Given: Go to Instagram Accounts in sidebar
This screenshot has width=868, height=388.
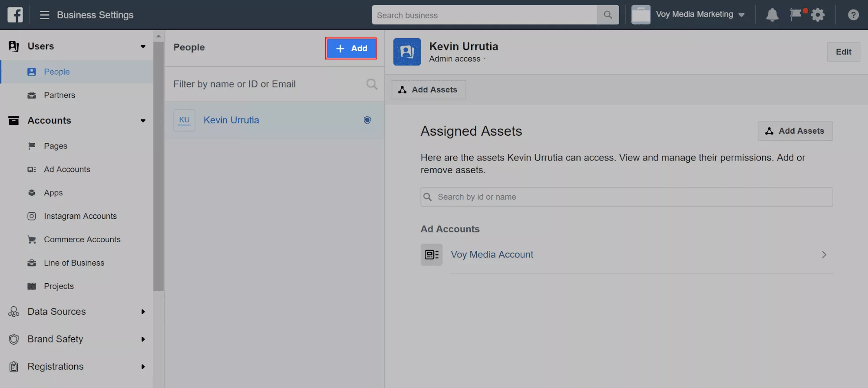Looking at the screenshot, I should coord(80,216).
